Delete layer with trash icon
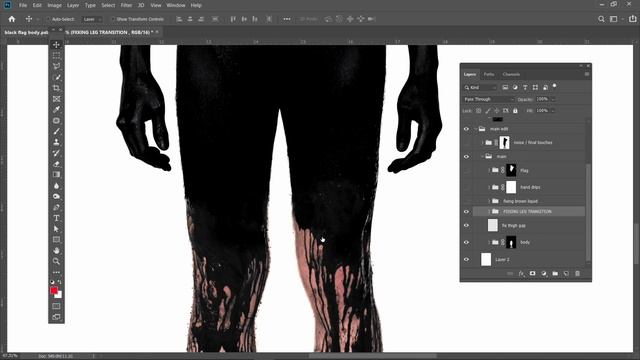Image resolution: width=640 pixels, height=360 pixels. 578,273
